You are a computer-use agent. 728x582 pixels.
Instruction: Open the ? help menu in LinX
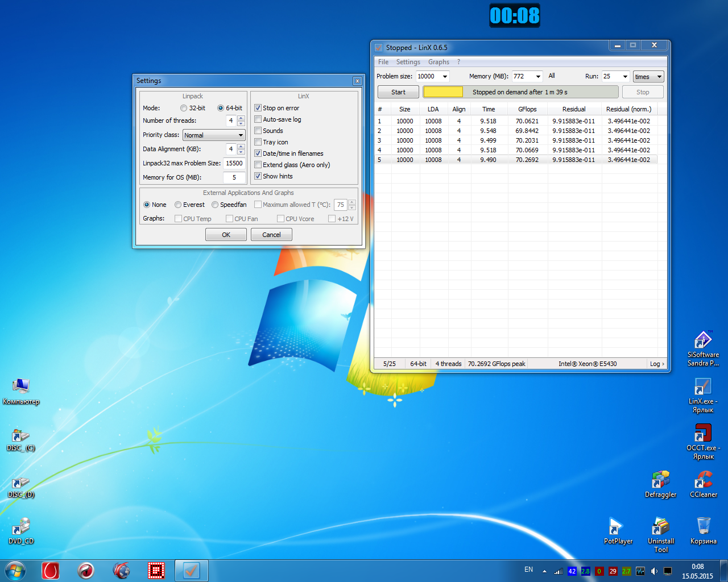[458, 62]
